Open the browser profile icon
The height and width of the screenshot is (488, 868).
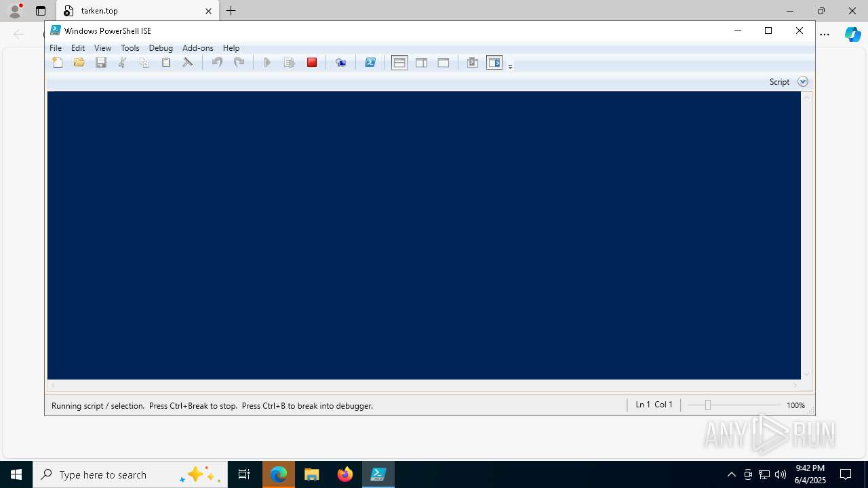click(x=15, y=11)
